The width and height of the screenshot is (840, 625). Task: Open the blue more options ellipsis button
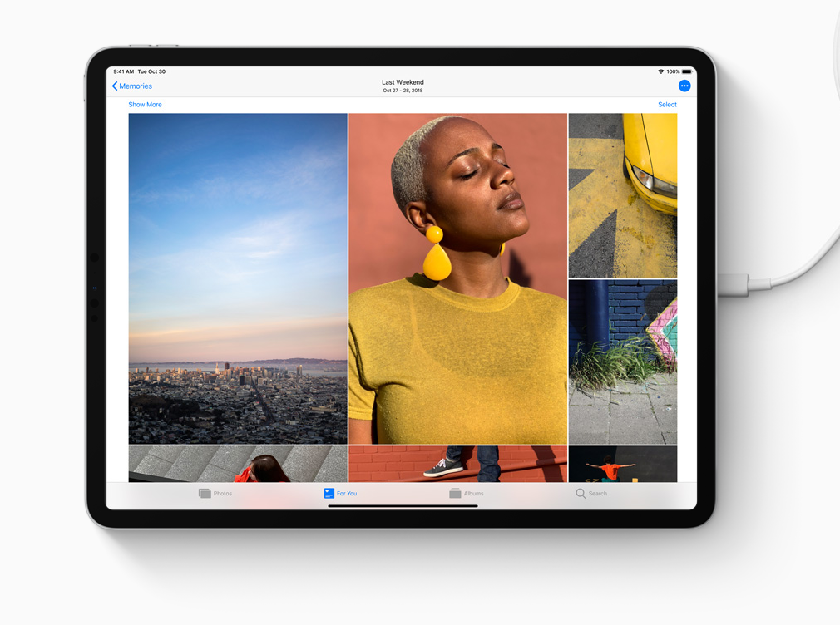[x=684, y=86]
